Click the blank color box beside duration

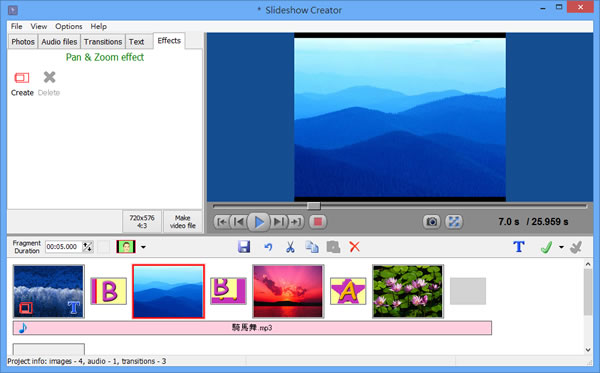click(x=103, y=247)
